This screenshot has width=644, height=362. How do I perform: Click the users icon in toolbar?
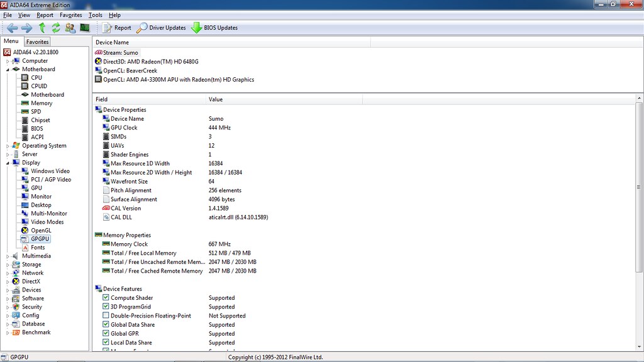click(70, 28)
